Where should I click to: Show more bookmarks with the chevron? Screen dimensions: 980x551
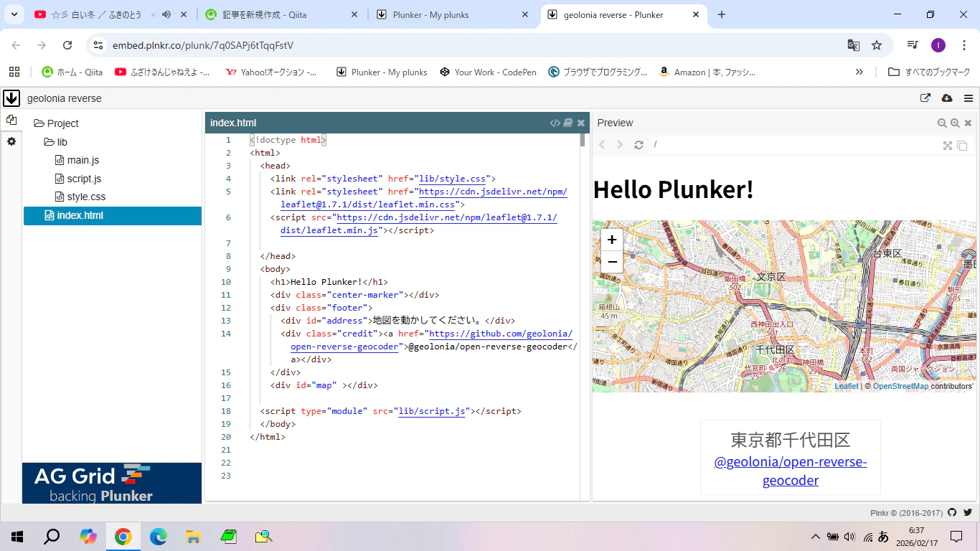pyautogui.click(x=859, y=72)
